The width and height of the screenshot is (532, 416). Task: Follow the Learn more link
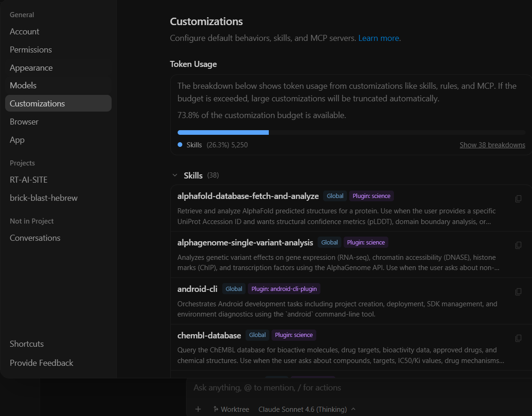[x=379, y=38]
